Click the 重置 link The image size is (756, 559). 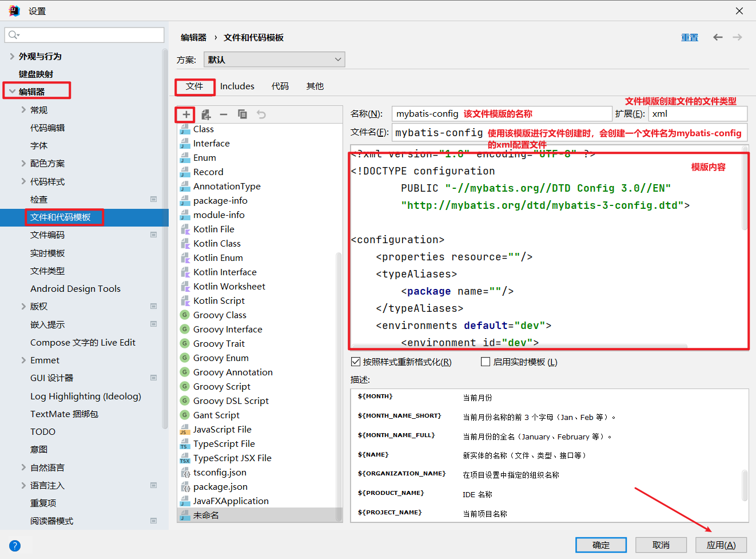(x=690, y=37)
